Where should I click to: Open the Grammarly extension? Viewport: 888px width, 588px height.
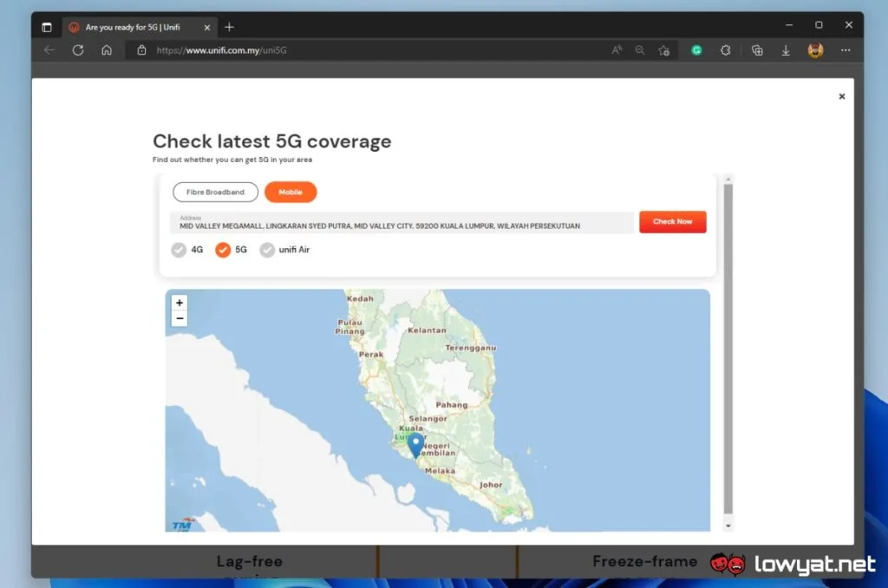pyautogui.click(x=696, y=50)
